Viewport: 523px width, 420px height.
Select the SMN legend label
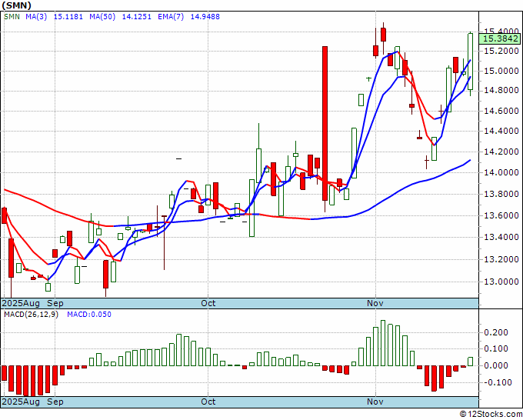[12, 16]
